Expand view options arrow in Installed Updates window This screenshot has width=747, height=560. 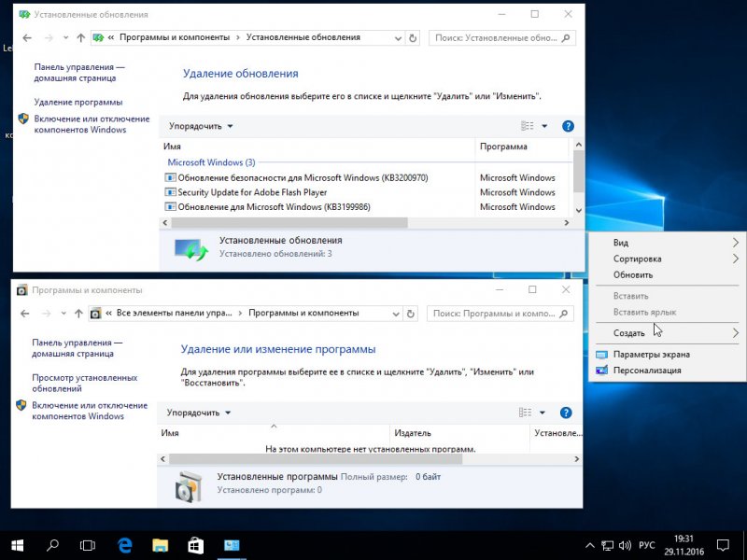pyautogui.click(x=544, y=126)
